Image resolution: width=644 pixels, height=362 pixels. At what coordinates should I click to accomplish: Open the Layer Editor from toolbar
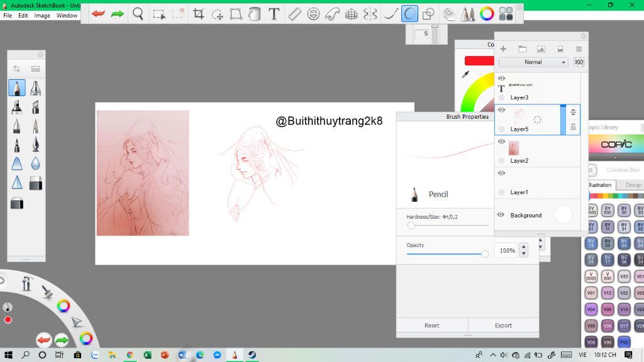coord(449,14)
